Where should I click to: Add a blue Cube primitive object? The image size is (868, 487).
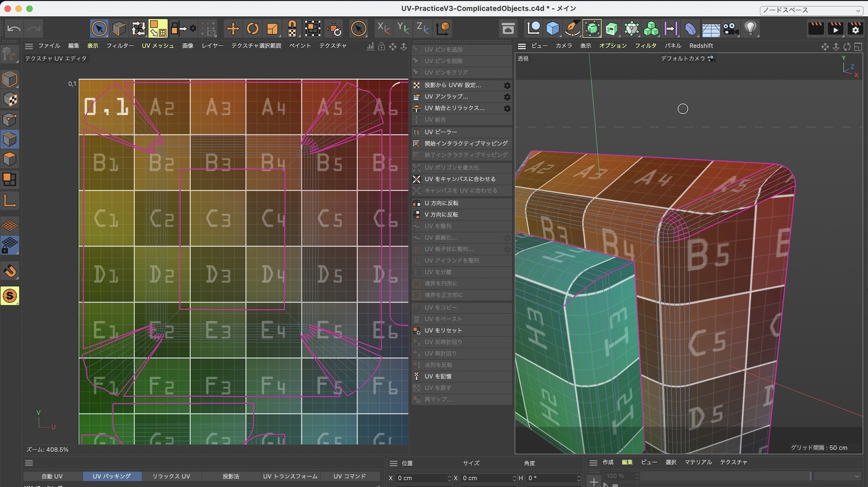pos(552,29)
